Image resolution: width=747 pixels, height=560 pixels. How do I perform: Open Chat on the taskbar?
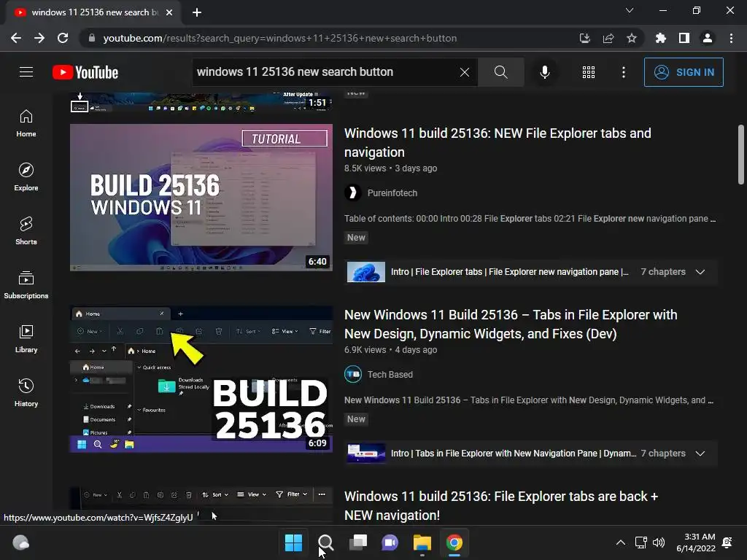coord(390,542)
